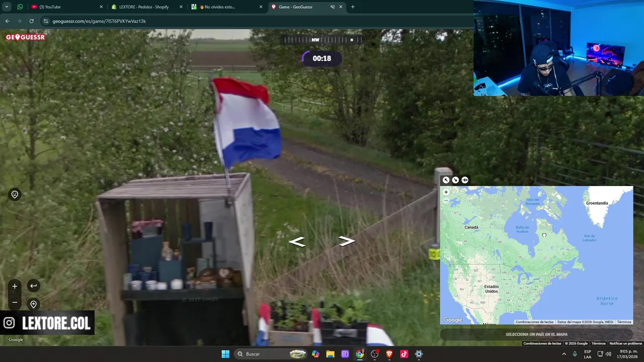Viewport: 644px width, 362px height.
Task: Go back in browser history
Action: (7, 21)
